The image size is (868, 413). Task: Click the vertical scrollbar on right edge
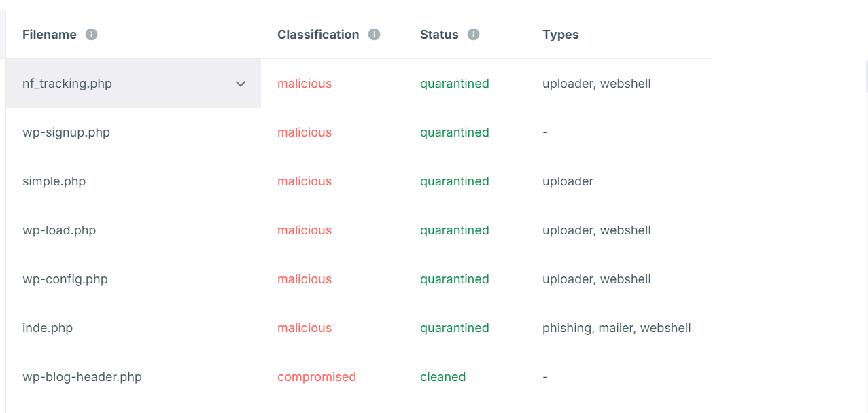[866, 76]
